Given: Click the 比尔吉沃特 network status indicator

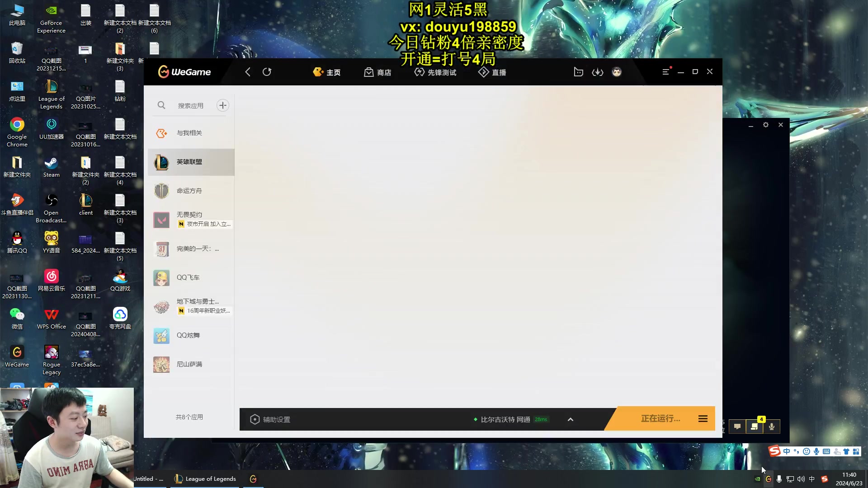Looking at the screenshot, I should pos(509,419).
